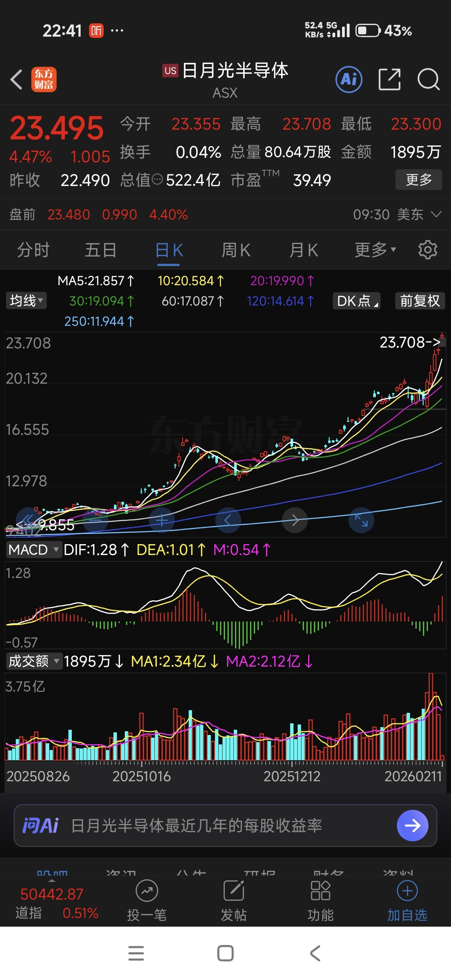Tap the DIF:1.28 value
Viewport: 451px width, 980px height.
[96, 550]
